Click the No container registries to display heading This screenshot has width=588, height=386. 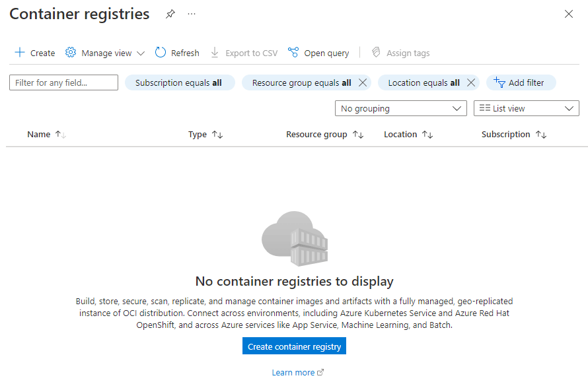[295, 281]
